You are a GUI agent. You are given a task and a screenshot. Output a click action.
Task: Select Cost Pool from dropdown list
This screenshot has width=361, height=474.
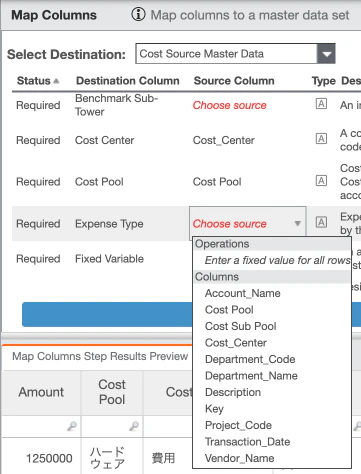tap(229, 310)
